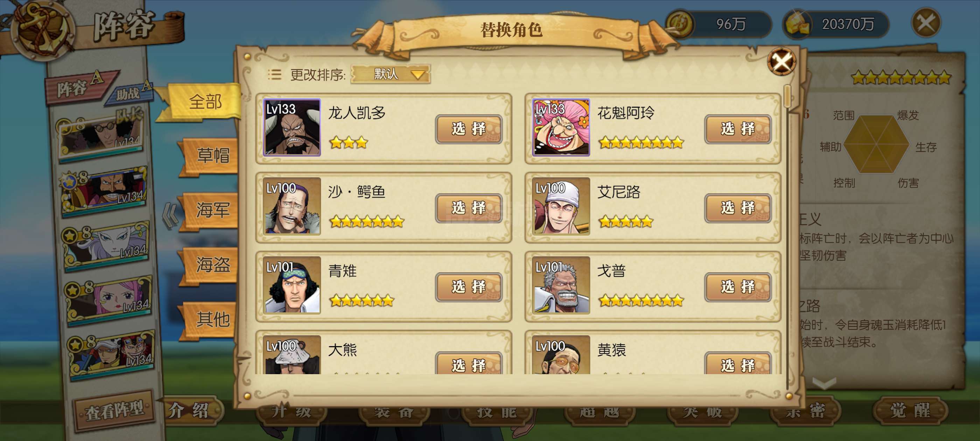
Task: Click the character list scrollbar handle
Action: pyautogui.click(x=787, y=97)
